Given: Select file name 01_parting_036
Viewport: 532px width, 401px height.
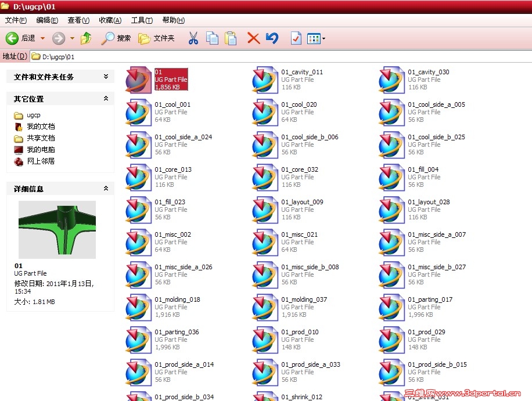Looking at the screenshot, I should pos(177,332).
